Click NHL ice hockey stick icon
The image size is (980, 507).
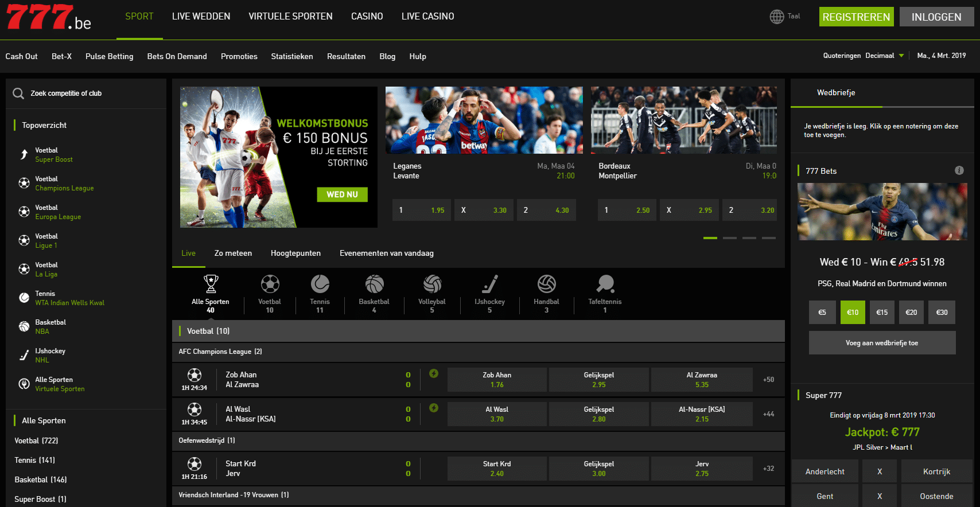(x=24, y=355)
